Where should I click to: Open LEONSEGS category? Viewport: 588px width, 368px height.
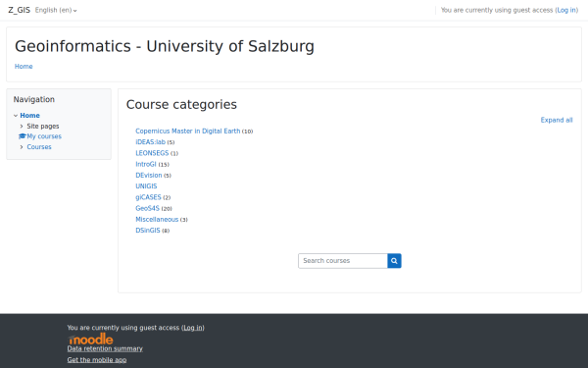coord(152,153)
